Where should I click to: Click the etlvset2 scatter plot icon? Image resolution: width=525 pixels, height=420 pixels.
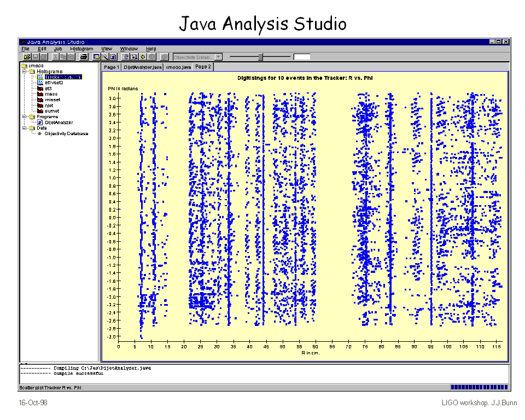[40, 83]
